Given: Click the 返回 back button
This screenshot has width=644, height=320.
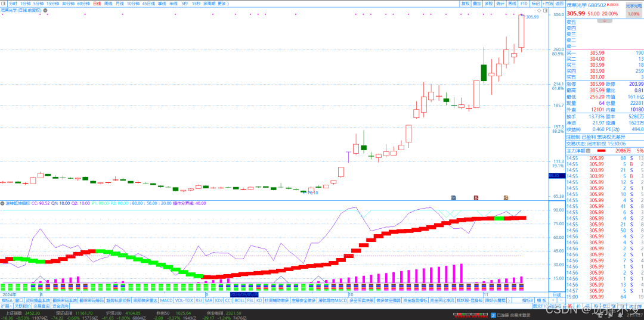Looking at the screenshot, I should pos(559,4).
